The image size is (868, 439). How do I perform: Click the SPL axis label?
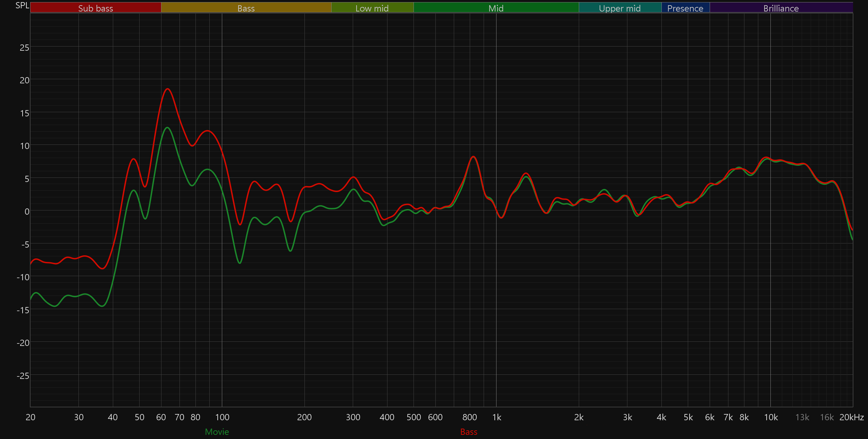[22, 5]
